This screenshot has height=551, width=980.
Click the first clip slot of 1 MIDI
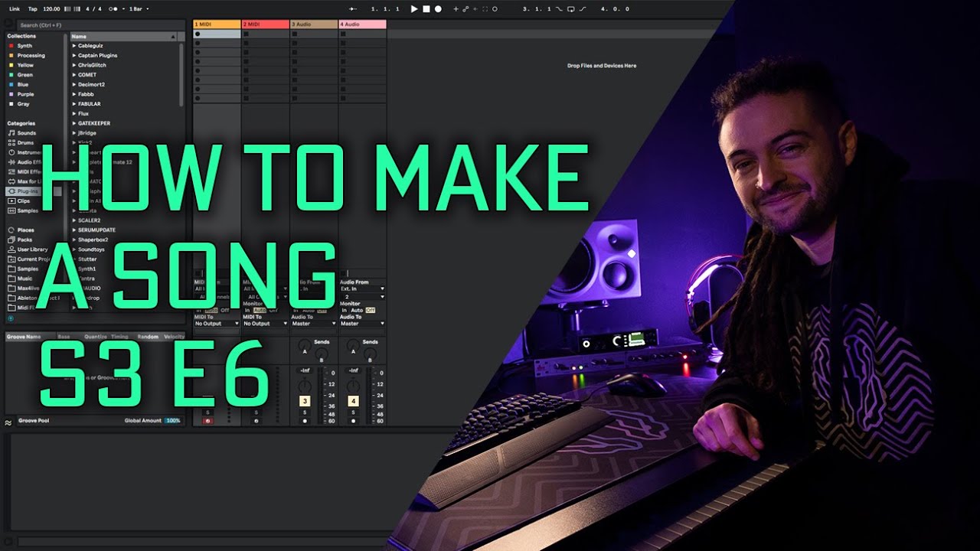pos(217,34)
